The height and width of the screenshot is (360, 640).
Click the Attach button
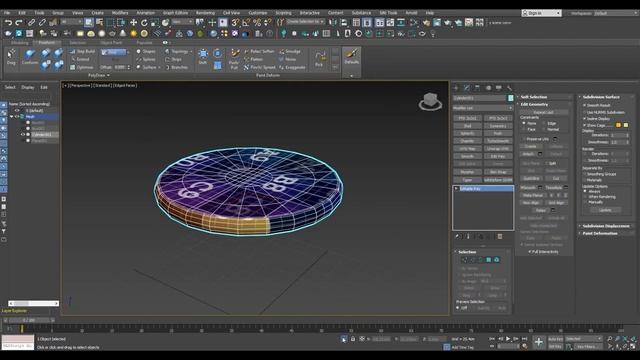pos(528,154)
